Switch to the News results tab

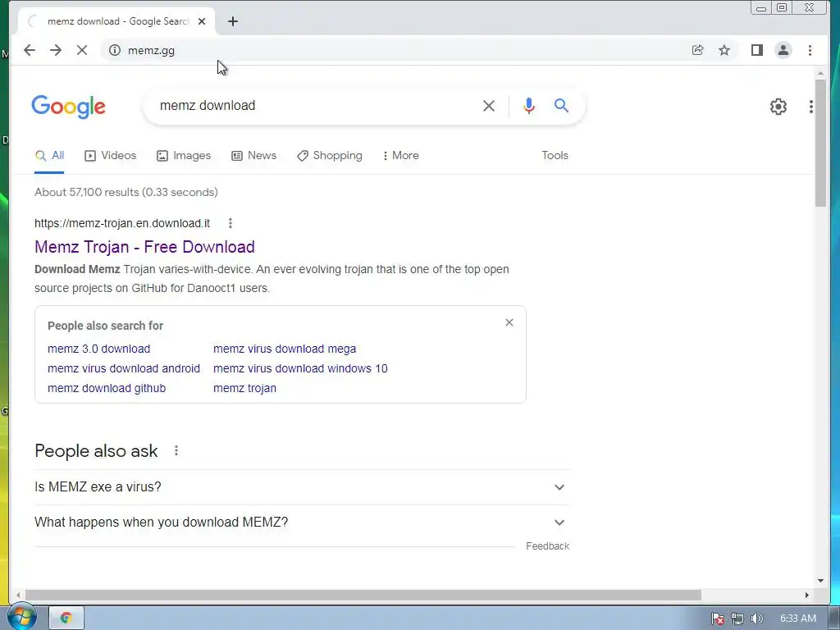(x=254, y=156)
